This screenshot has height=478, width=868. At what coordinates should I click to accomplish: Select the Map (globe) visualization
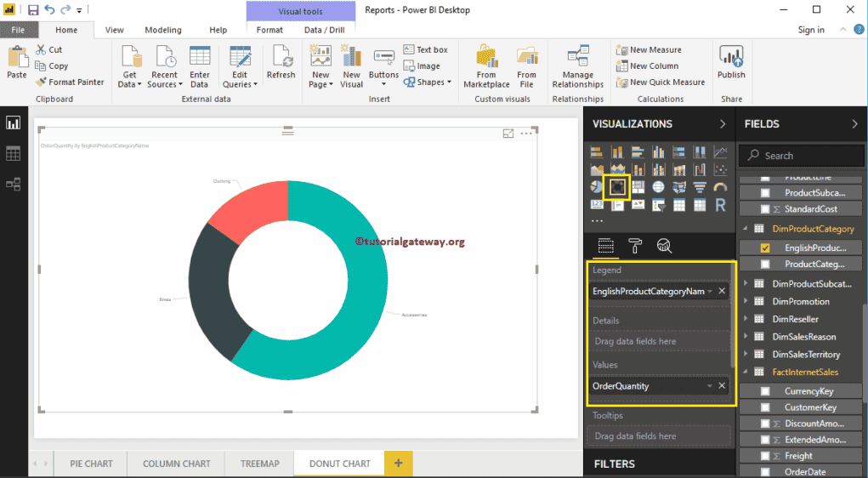click(x=658, y=187)
